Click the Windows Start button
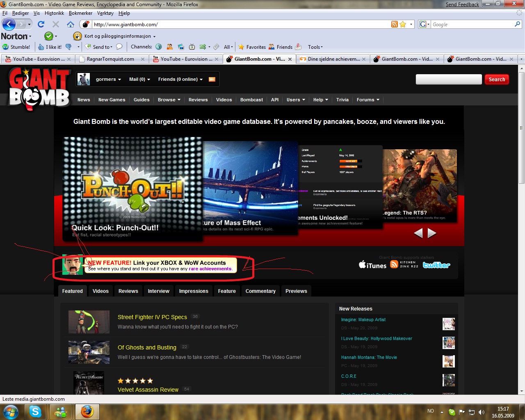 tap(11, 411)
